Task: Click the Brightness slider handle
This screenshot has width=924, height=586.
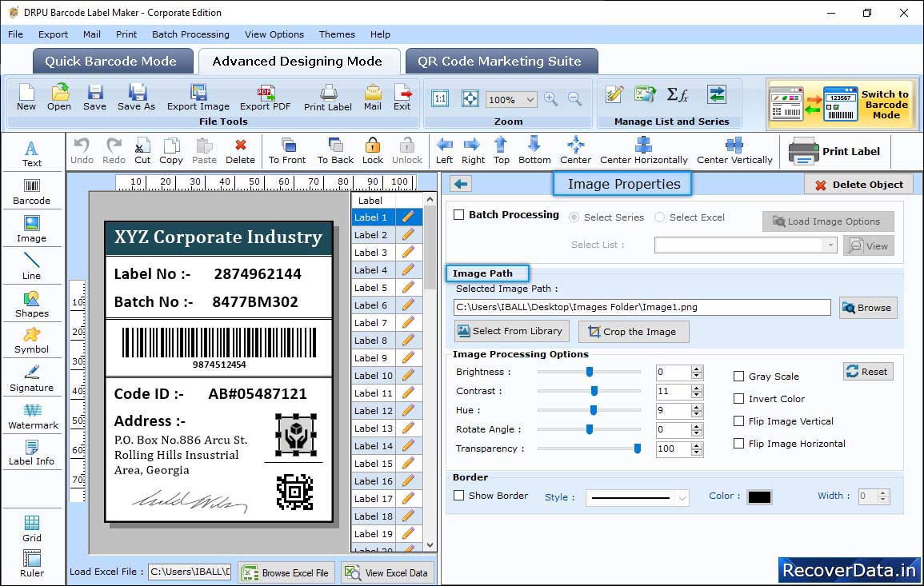Action: coord(590,372)
